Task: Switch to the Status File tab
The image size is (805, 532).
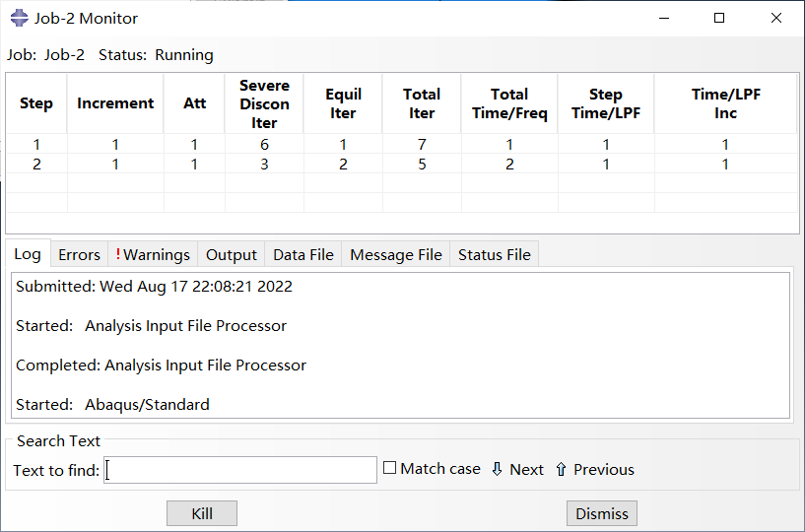Action: 494,255
